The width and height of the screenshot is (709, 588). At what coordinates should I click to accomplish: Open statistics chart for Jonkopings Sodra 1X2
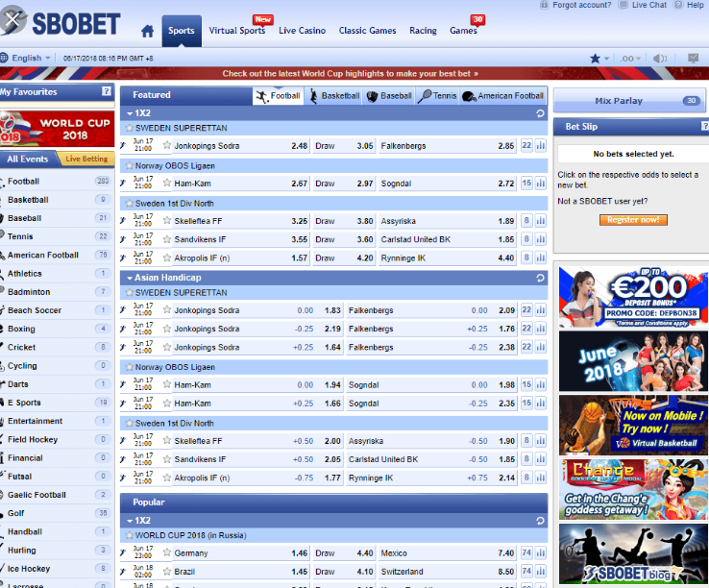click(540, 145)
